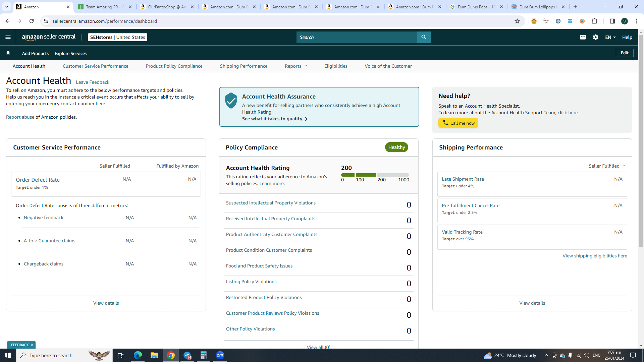This screenshot has height=362, width=644.
Task: Switch to the Dum Dums Pops Google tab
Action: point(477,7)
